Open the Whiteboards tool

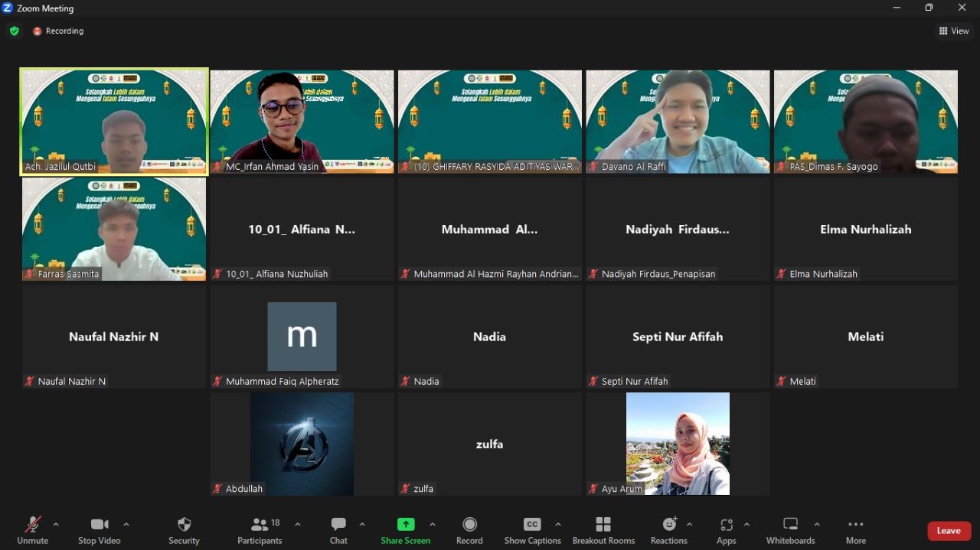[x=790, y=530]
